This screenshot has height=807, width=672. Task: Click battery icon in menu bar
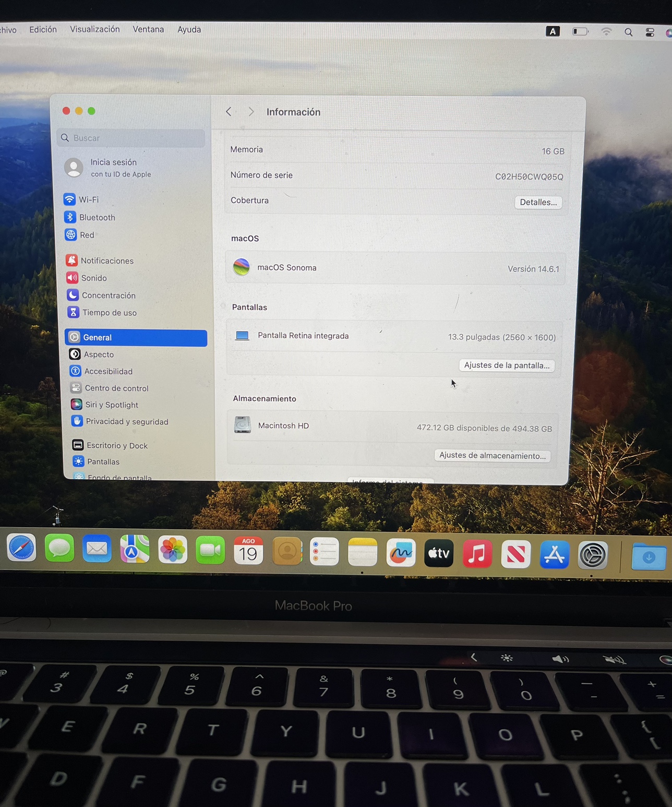580,31
